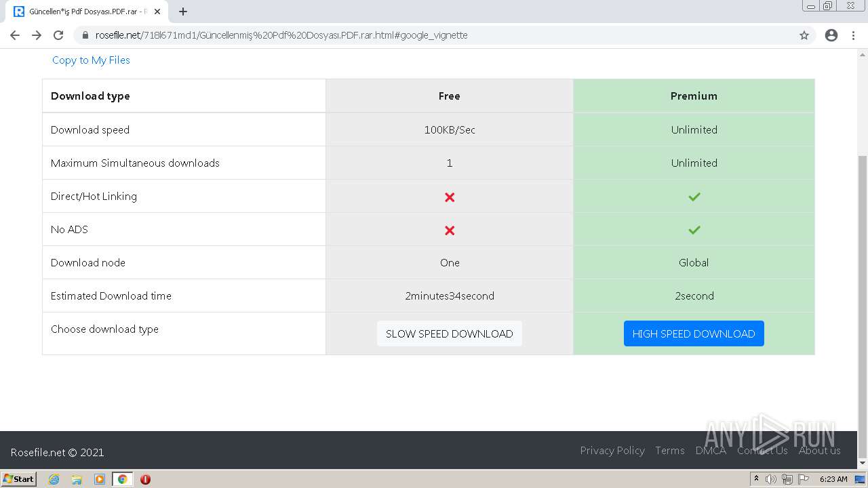
Task: Go forward to the next page
Action: tap(37, 35)
